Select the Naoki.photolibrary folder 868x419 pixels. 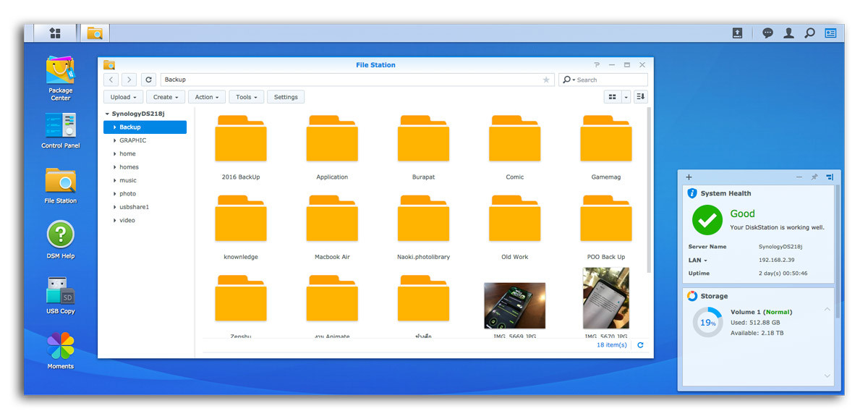click(x=423, y=227)
